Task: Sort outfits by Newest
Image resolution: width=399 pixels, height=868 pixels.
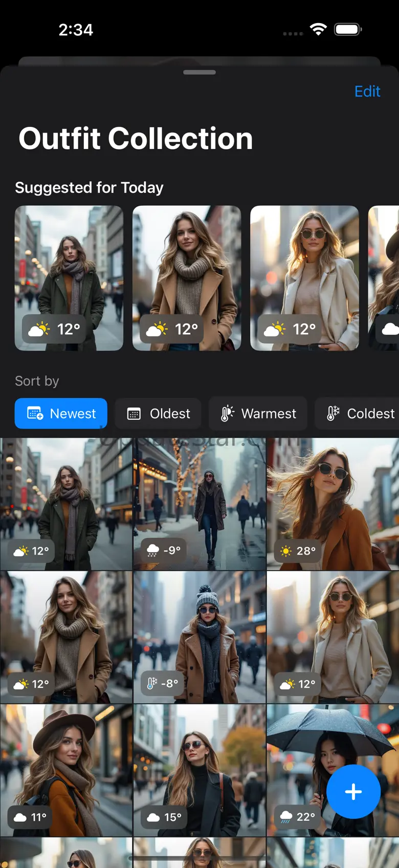Action: point(61,413)
